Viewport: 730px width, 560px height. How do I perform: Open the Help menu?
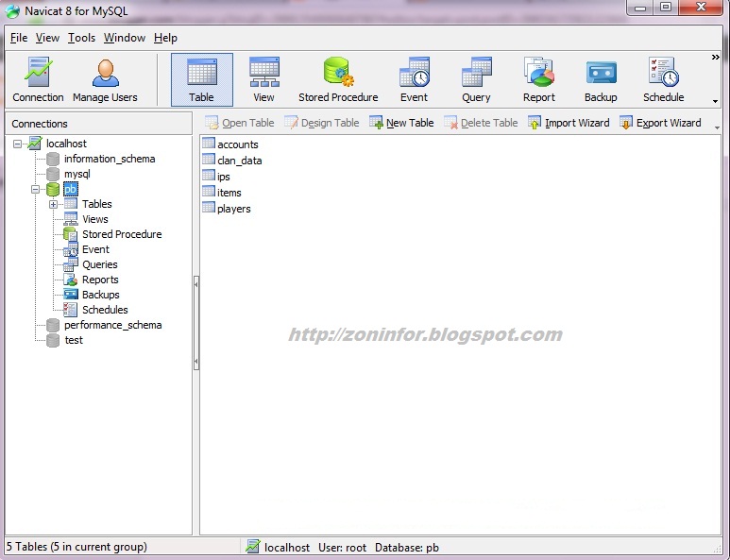(x=165, y=38)
